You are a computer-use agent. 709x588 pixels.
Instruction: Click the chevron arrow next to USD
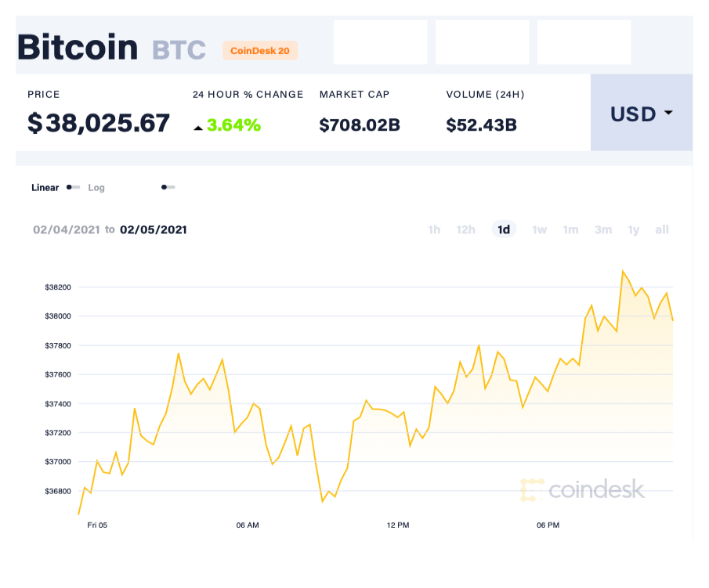coord(669,114)
